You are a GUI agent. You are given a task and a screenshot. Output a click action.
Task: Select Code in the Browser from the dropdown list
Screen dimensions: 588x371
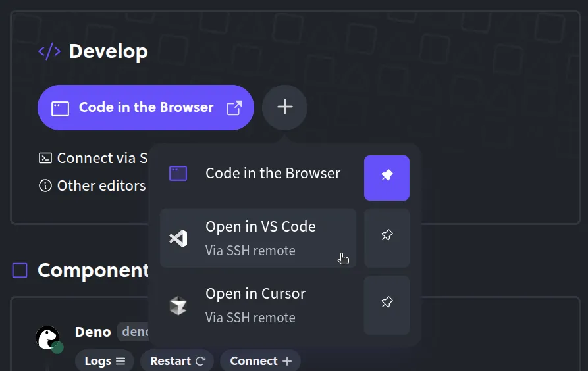[x=258, y=174]
